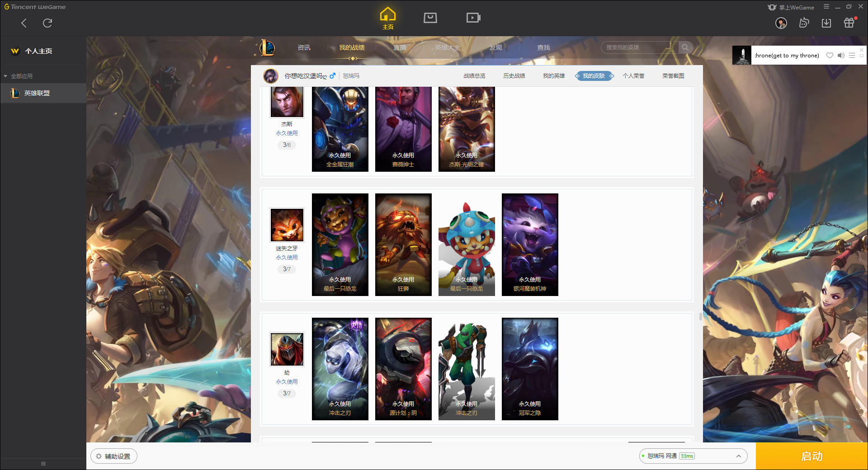868x470 pixels.
Task: Go back with the back arrow
Action: (24, 23)
